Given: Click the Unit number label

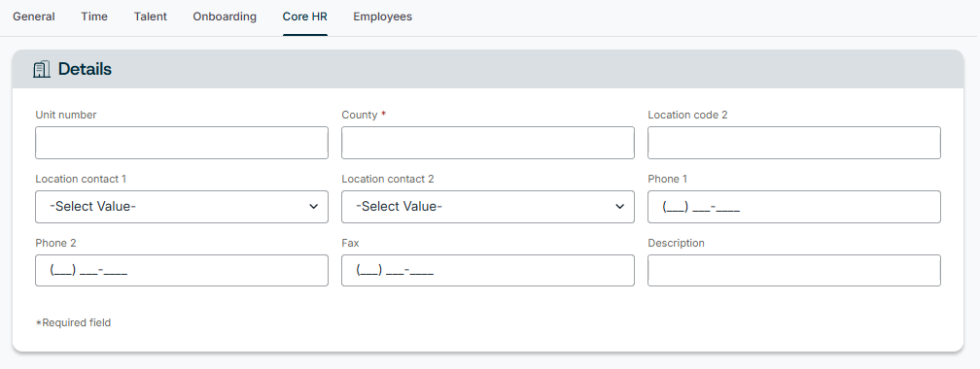Looking at the screenshot, I should (66, 115).
